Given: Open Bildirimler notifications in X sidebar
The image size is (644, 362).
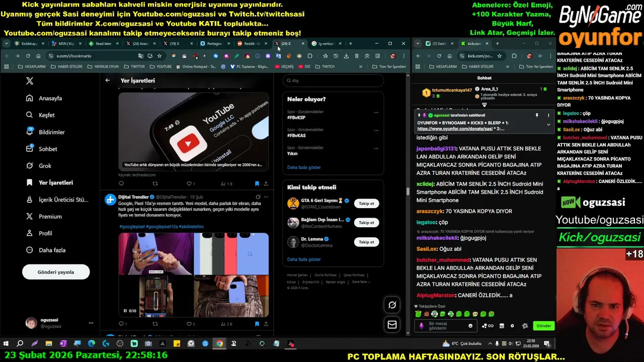Looking at the screenshot, I should (46, 132).
